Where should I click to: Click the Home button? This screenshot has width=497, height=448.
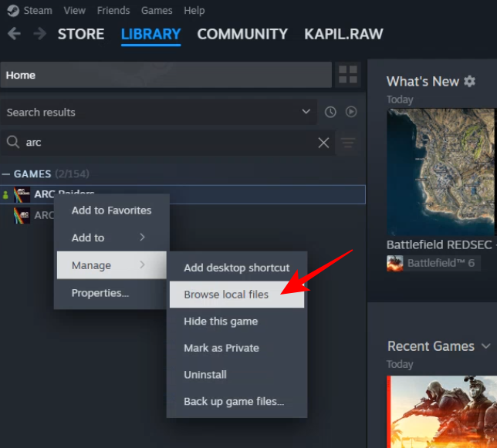(166, 75)
